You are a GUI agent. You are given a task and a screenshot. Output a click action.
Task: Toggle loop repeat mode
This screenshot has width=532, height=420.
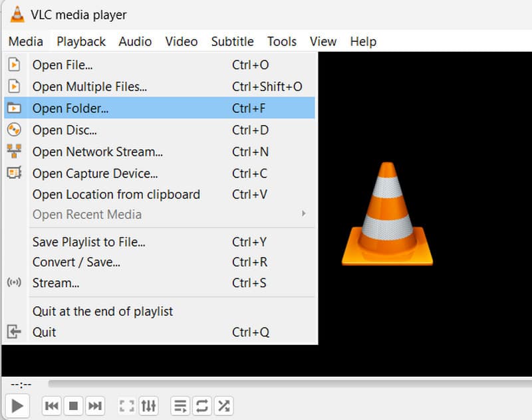[x=202, y=405]
